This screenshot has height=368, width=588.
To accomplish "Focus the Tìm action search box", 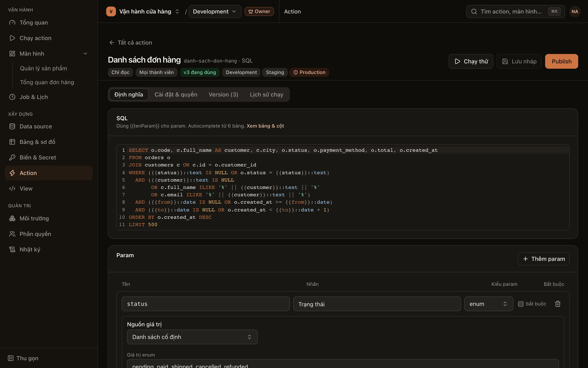I will click(x=515, y=11).
